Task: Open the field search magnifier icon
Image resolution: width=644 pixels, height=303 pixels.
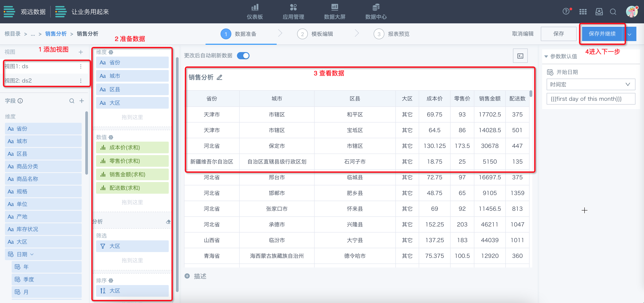Action: click(72, 101)
